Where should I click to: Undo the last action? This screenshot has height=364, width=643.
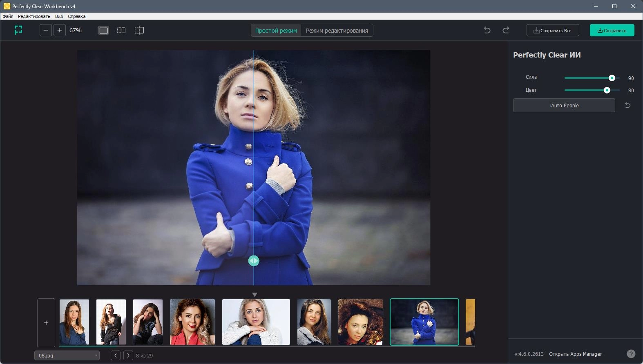(487, 30)
